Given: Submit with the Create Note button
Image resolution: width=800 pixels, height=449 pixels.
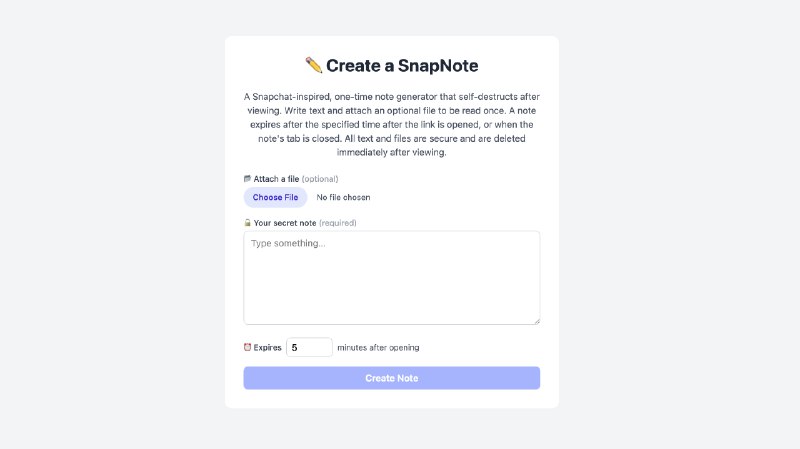Looking at the screenshot, I should click(x=392, y=378).
